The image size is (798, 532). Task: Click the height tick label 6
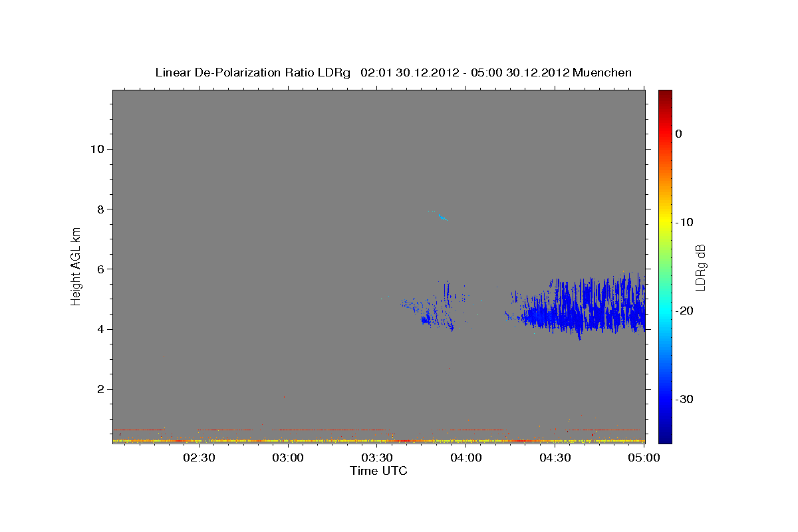[x=100, y=269]
